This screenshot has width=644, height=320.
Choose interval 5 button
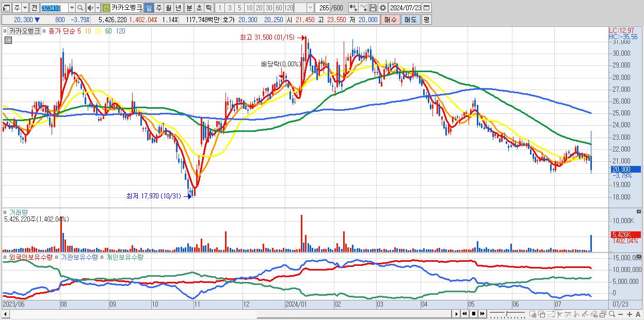pyautogui.click(x=239, y=8)
